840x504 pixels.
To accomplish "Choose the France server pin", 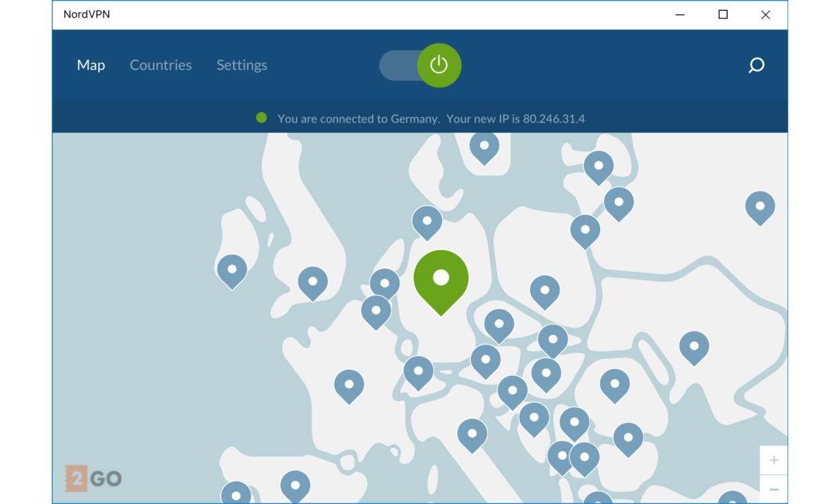I will (349, 384).
